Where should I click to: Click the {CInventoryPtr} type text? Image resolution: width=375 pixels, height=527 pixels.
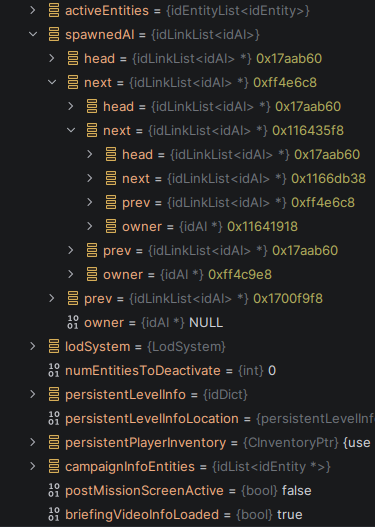[x=291, y=443]
